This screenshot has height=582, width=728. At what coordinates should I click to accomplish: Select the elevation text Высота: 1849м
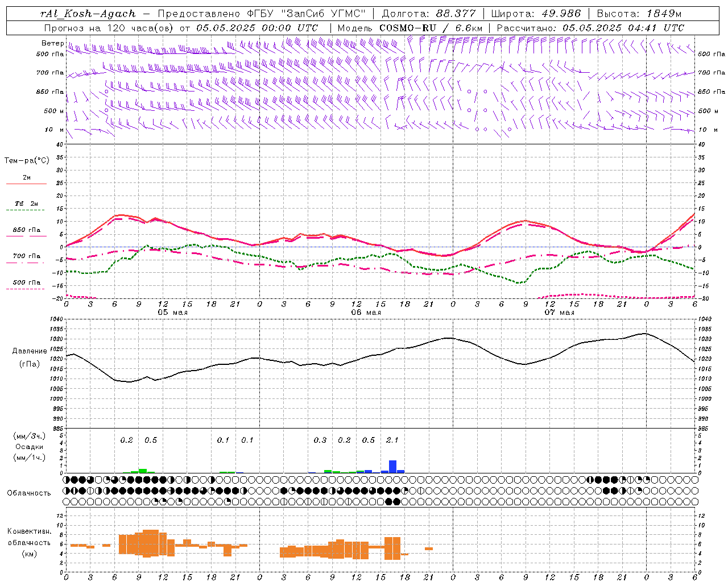639,14
